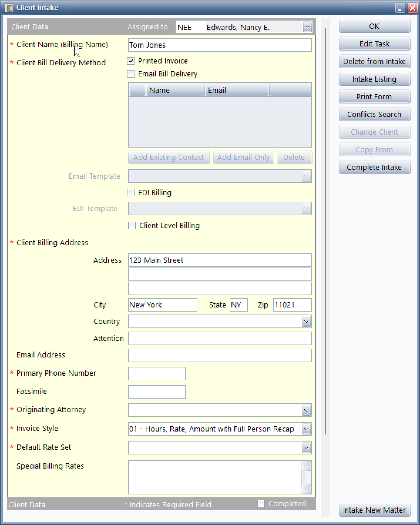Image resolution: width=420 pixels, height=525 pixels.
Task: Enable Email Bill Delivery checkbox
Action: point(131,74)
